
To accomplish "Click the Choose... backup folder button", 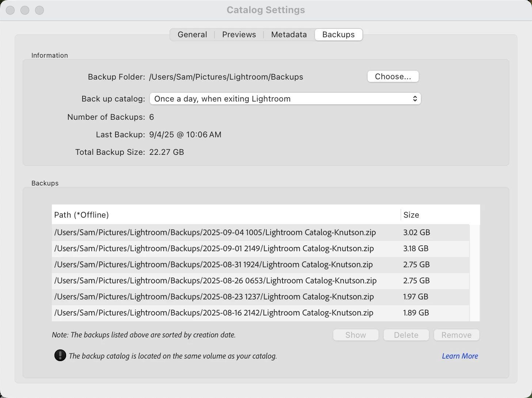I will 393,77.
